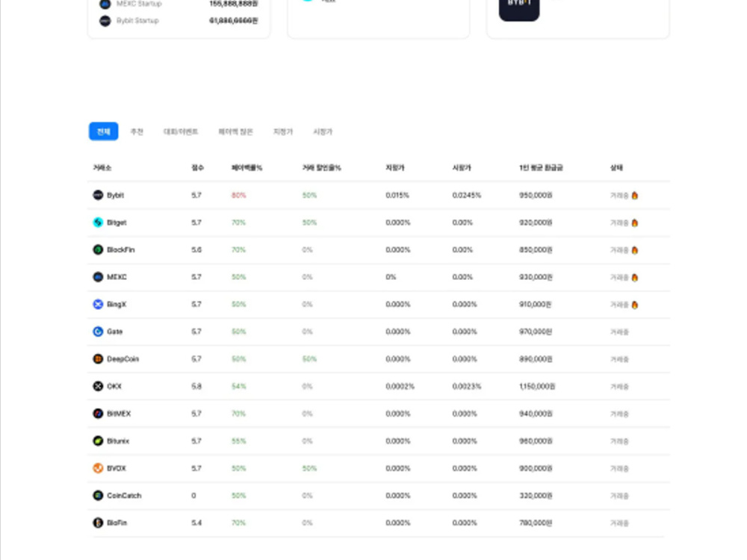Image resolution: width=747 pixels, height=560 pixels.
Task: Click the red 80% payback value for Bybit
Action: click(x=239, y=195)
